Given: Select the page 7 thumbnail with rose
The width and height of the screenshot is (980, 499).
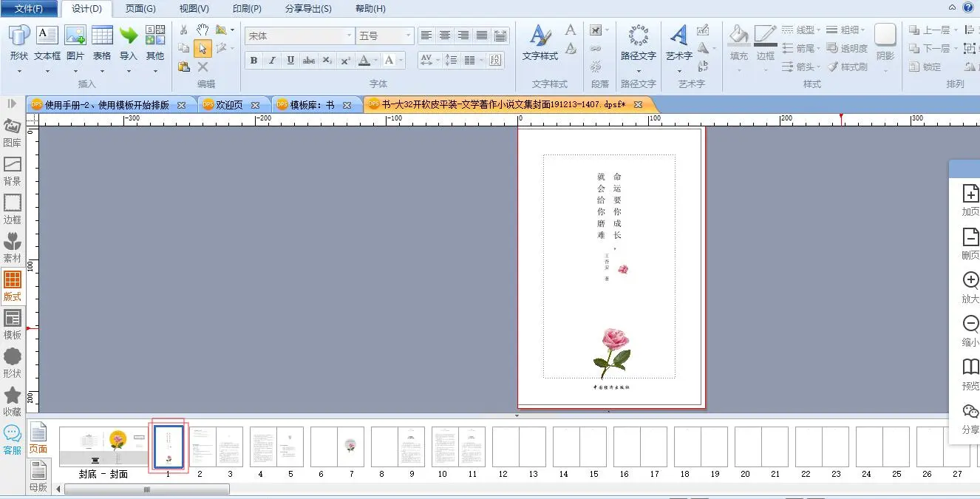Looking at the screenshot, I should pyautogui.click(x=351, y=446).
